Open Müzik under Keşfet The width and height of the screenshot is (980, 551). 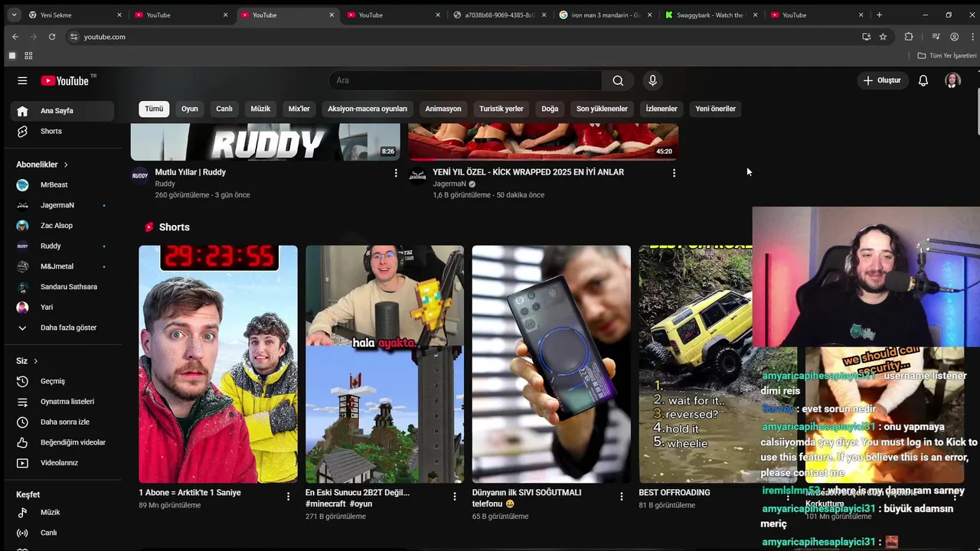pyautogui.click(x=62, y=512)
